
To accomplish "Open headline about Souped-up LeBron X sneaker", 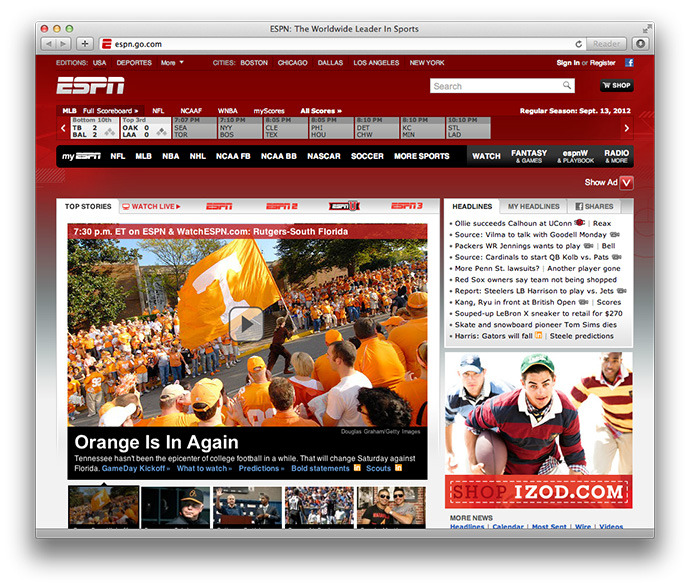I will (539, 314).
